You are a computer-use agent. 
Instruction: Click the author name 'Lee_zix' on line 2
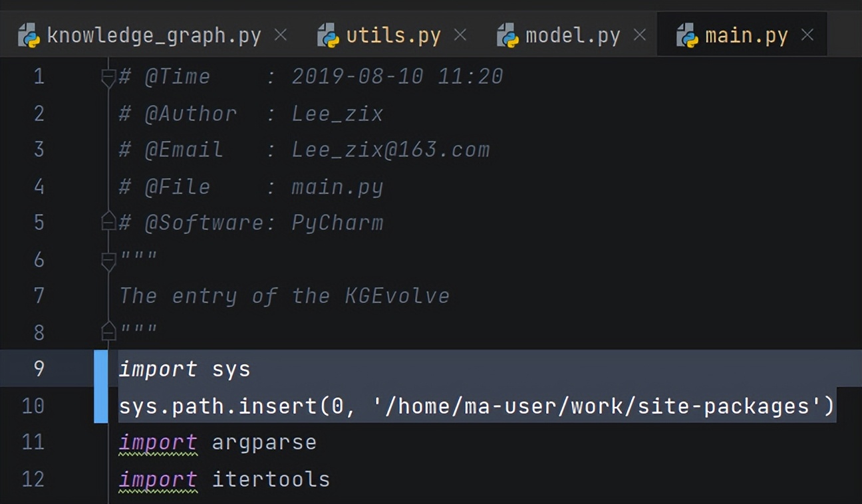[x=337, y=114]
